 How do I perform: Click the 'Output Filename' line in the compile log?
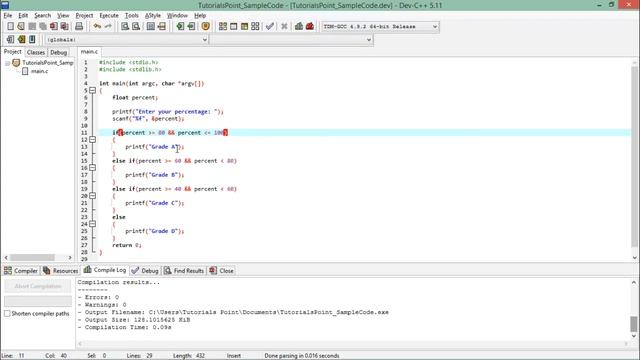233,312
